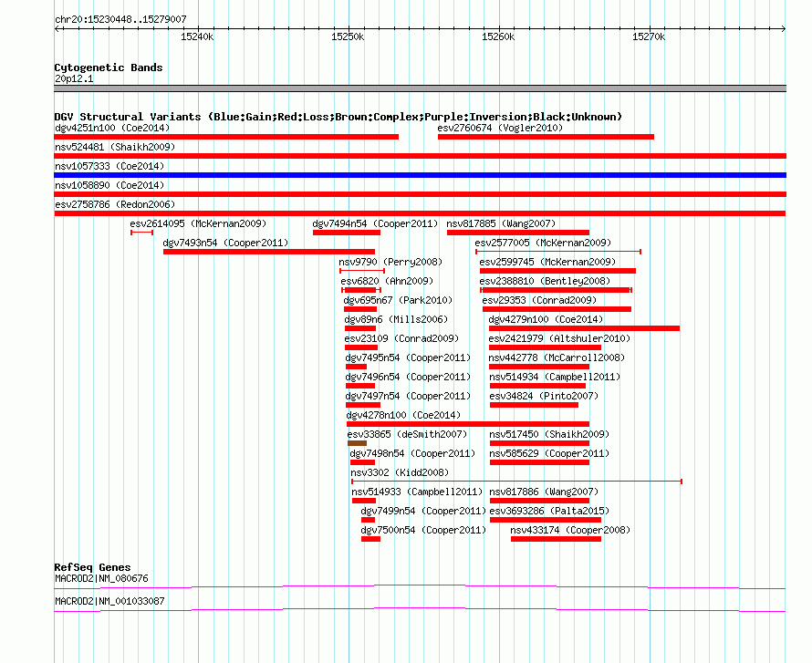This screenshot has height=663, width=812.
Task: Open dgv7500n54 (Cooper2011) variant
Action: coord(423,530)
